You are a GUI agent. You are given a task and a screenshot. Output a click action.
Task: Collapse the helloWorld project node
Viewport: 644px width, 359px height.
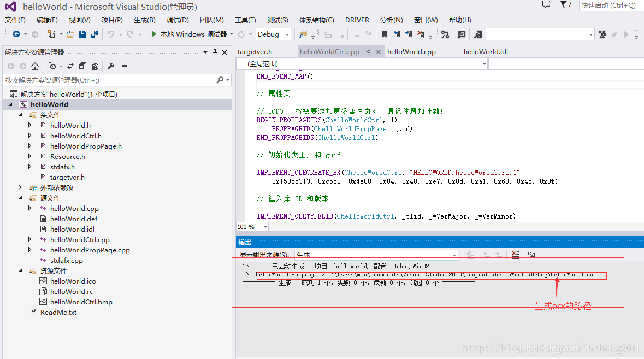tap(11, 104)
